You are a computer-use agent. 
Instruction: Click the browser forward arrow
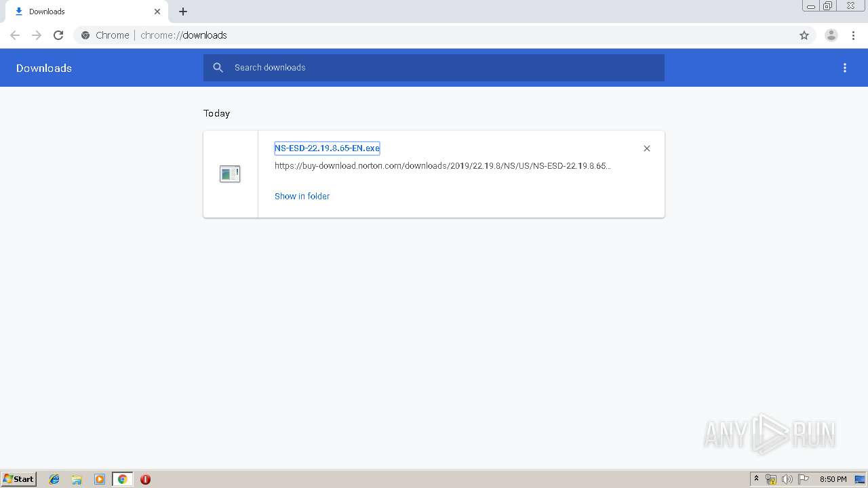(37, 35)
